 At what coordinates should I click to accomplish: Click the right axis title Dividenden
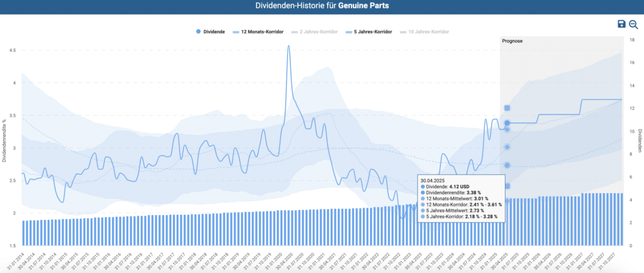coord(640,141)
